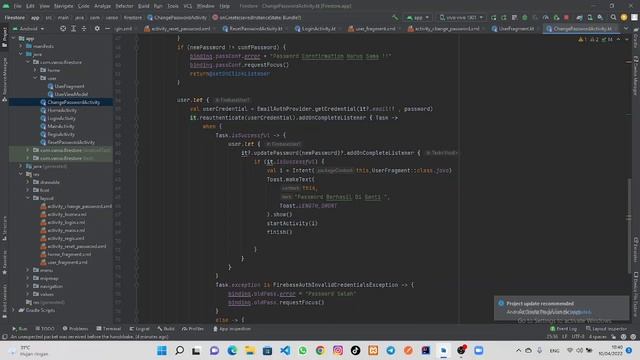The height and width of the screenshot is (360, 640).
Task: Open Microsoft Edge from taskbar
Action: pos(232,350)
